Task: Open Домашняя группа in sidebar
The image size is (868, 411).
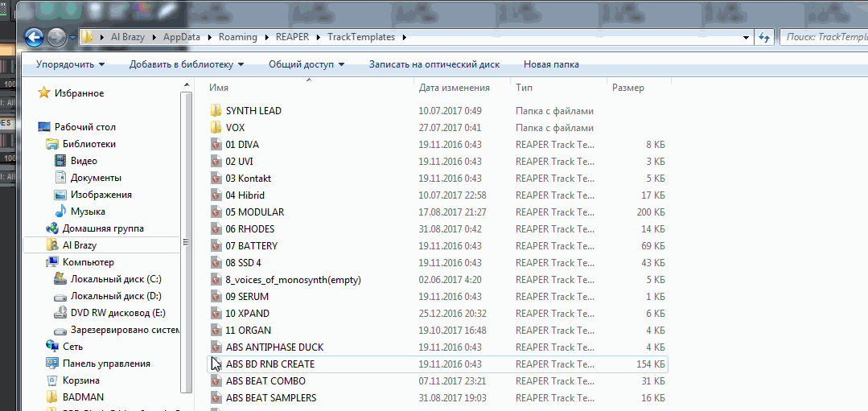Action: [103, 228]
